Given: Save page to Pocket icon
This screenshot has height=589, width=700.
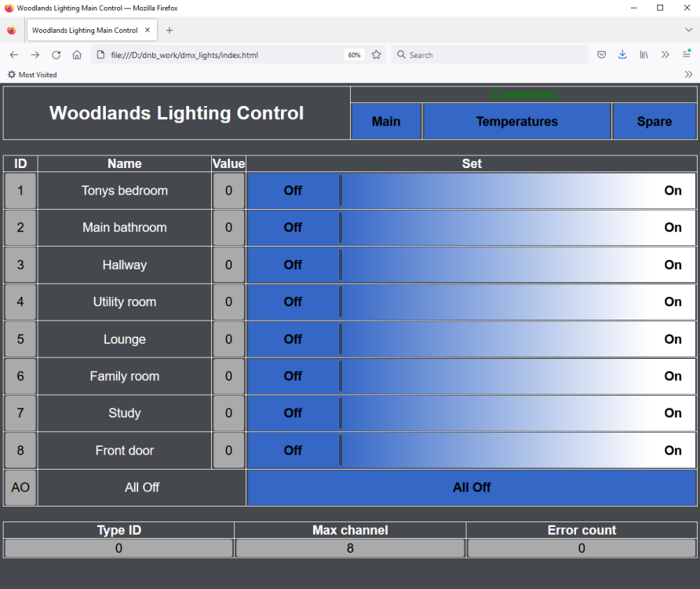Looking at the screenshot, I should [x=601, y=55].
